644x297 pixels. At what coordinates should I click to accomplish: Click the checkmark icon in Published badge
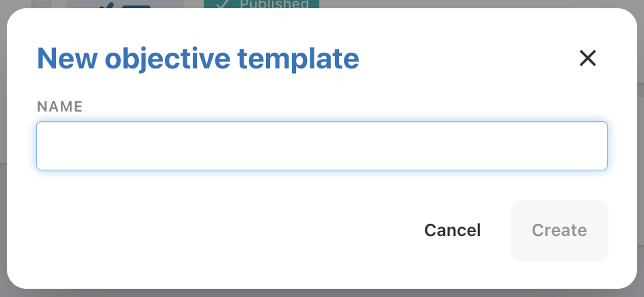[x=222, y=4]
